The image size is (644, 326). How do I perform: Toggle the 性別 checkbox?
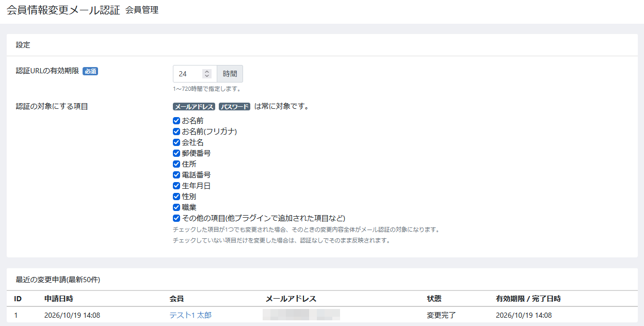point(176,197)
